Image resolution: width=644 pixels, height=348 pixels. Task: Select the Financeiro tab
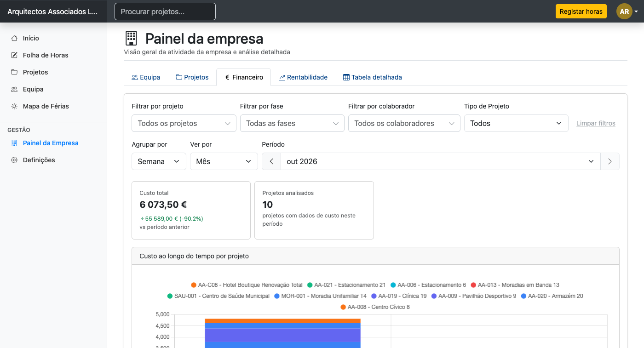click(244, 77)
